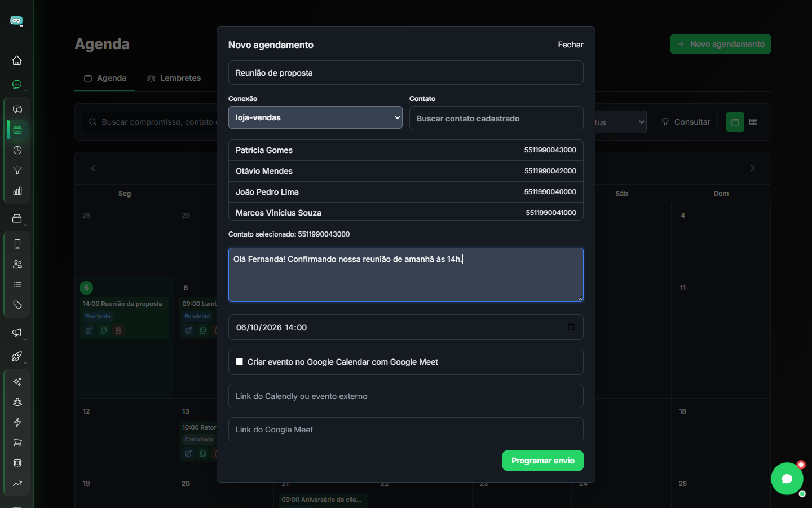Open the rocket icon in sidebar
The width and height of the screenshot is (812, 508).
tap(17, 356)
